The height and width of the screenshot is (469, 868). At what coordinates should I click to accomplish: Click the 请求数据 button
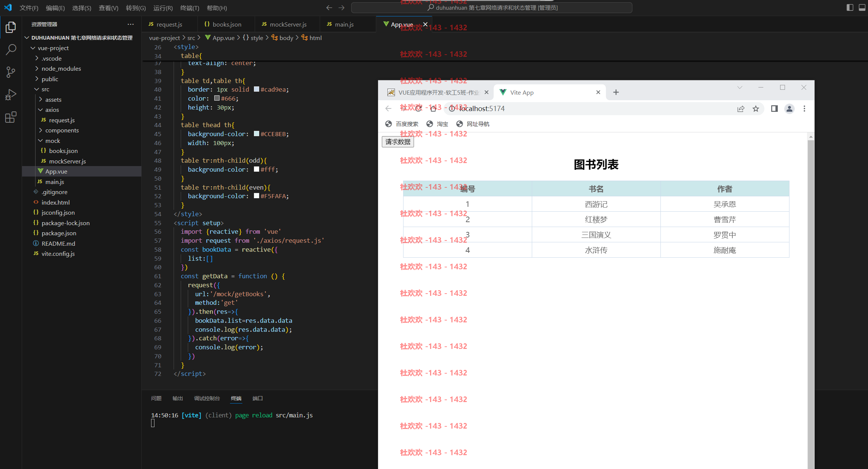point(398,142)
